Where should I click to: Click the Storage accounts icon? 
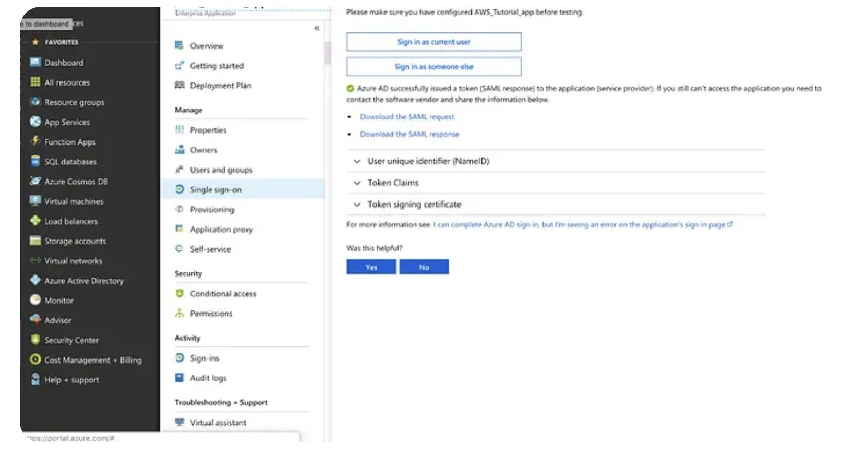[35, 241]
